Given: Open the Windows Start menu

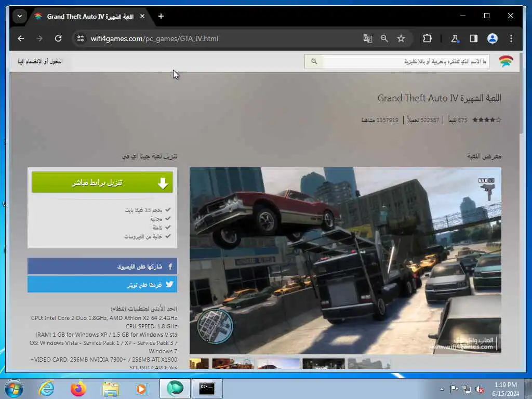Looking at the screenshot, I should coord(14,389).
